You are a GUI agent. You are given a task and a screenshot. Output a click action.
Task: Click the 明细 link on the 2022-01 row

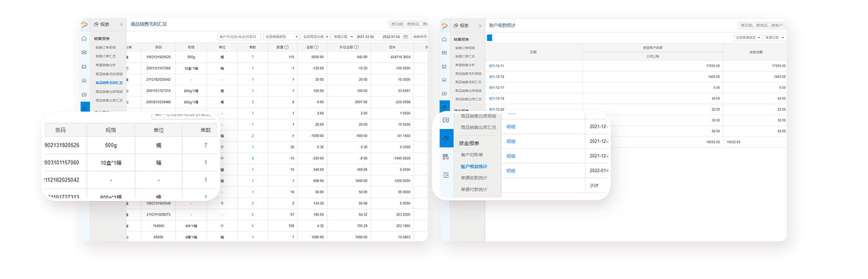pyautogui.click(x=511, y=170)
